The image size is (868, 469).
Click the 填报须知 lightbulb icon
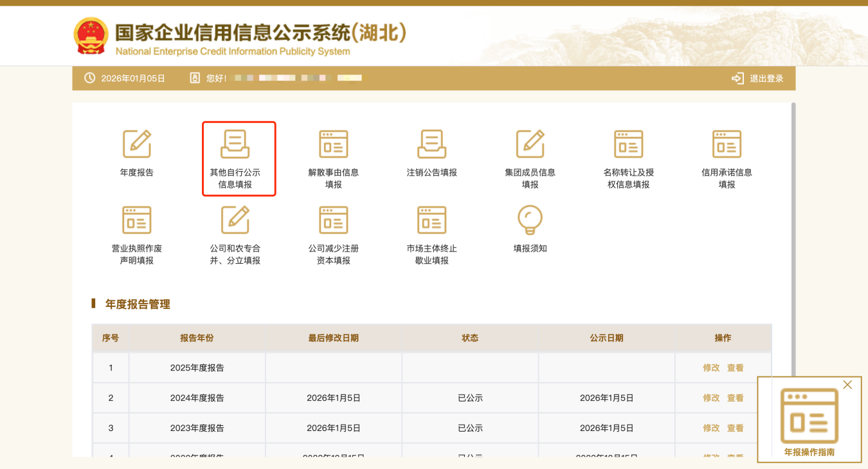[530, 221]
